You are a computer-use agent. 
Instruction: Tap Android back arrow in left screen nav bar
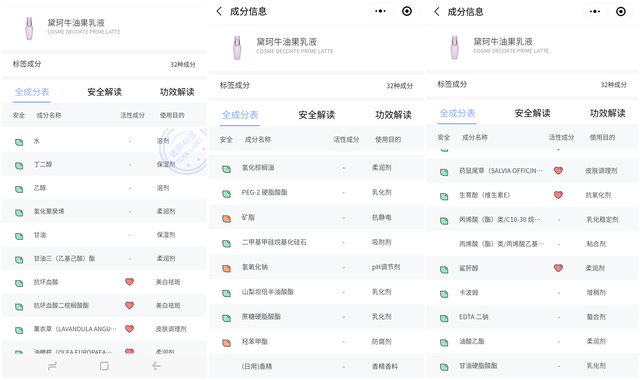point(156,366)
